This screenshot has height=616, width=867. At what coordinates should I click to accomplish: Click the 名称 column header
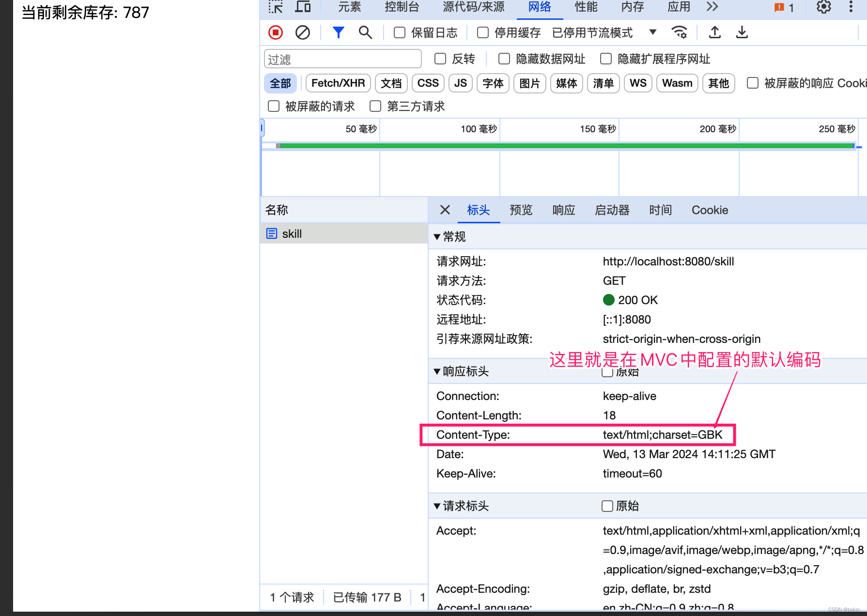[x=344, y=210]
